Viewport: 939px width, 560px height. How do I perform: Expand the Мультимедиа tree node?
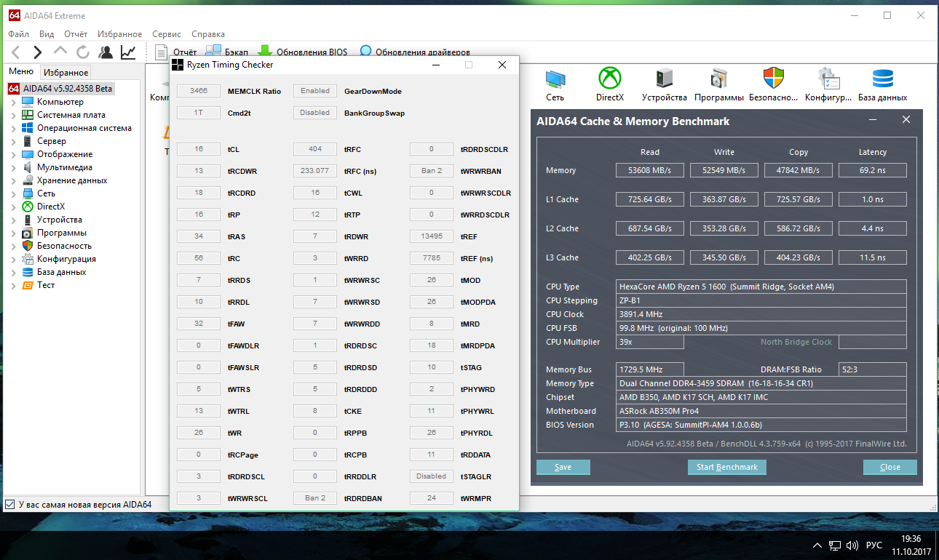(13, 167)
